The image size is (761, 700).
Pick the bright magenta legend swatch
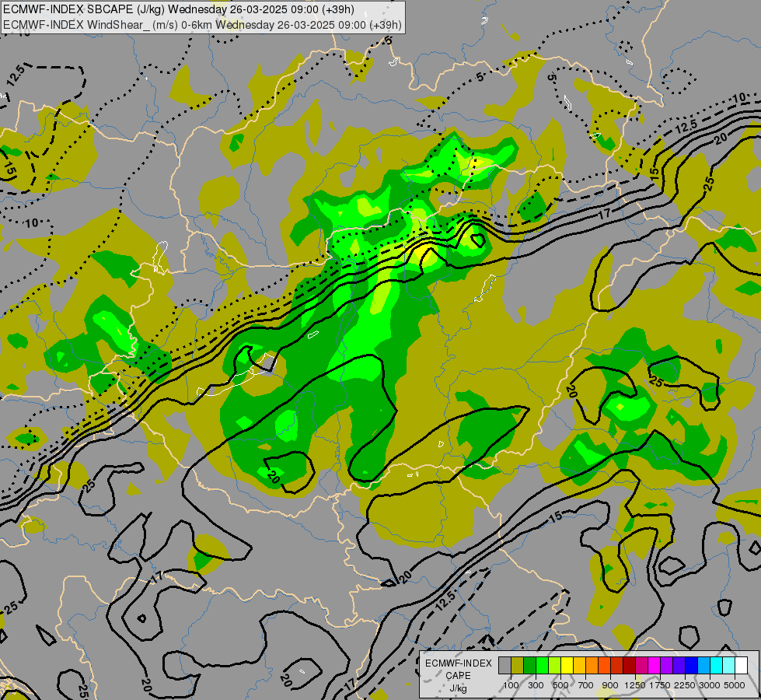pos(655,665)
